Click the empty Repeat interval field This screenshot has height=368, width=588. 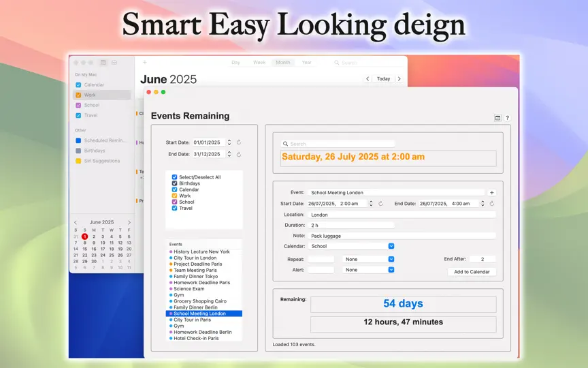(x=321, y=259)
